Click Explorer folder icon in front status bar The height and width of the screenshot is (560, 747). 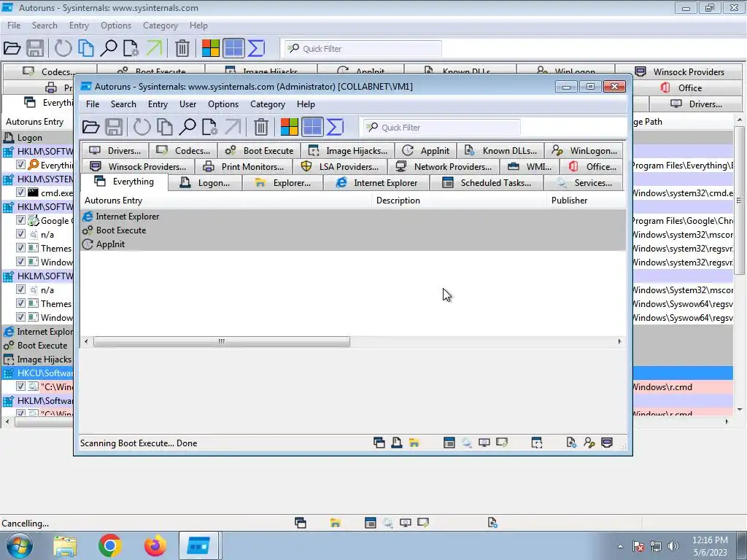[x=414, y=443]
